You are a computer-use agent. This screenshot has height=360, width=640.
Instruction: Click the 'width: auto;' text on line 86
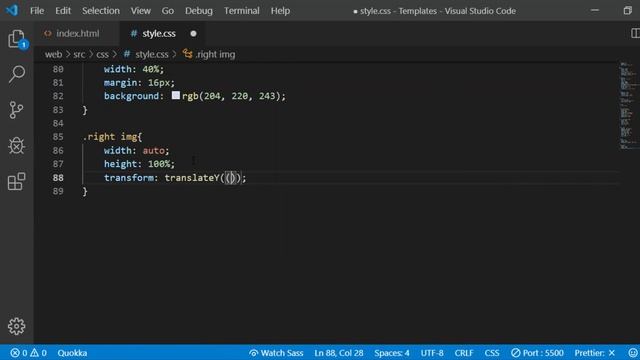pos(136,151)
